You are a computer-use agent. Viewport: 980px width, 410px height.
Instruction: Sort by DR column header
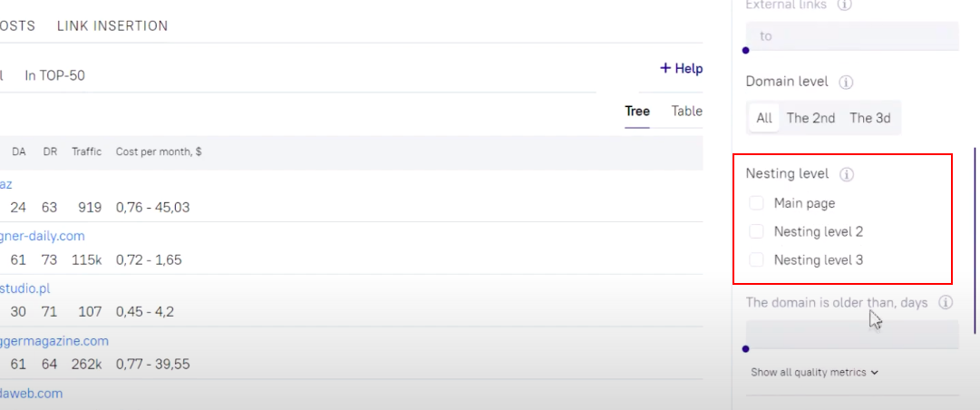click(x=50, y=151)
